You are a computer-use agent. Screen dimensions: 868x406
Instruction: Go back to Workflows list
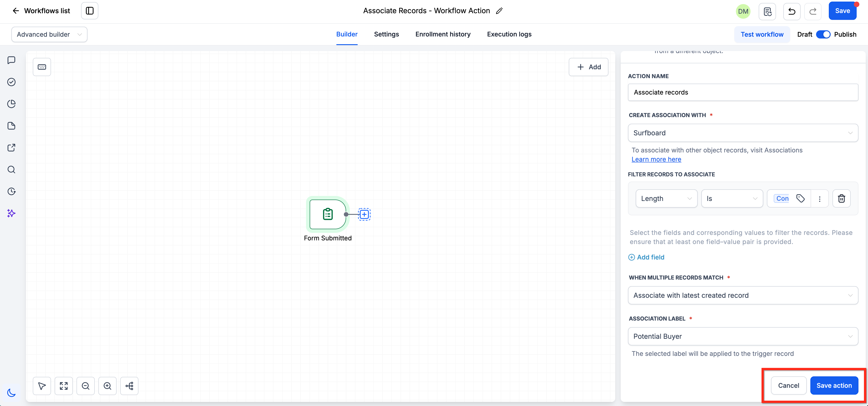point(41,11)
